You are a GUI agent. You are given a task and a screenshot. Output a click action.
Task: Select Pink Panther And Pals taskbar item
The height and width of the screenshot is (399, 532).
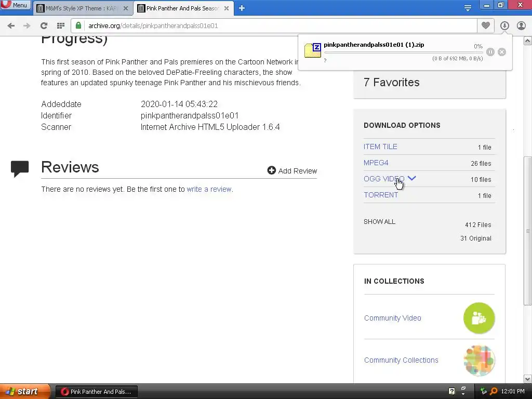[x=96, y=392]
